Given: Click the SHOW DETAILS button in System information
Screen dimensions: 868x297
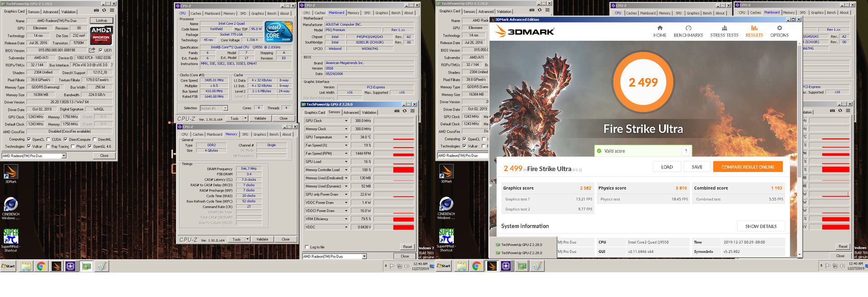Looking at the screenshot, I should pos(761,226).
